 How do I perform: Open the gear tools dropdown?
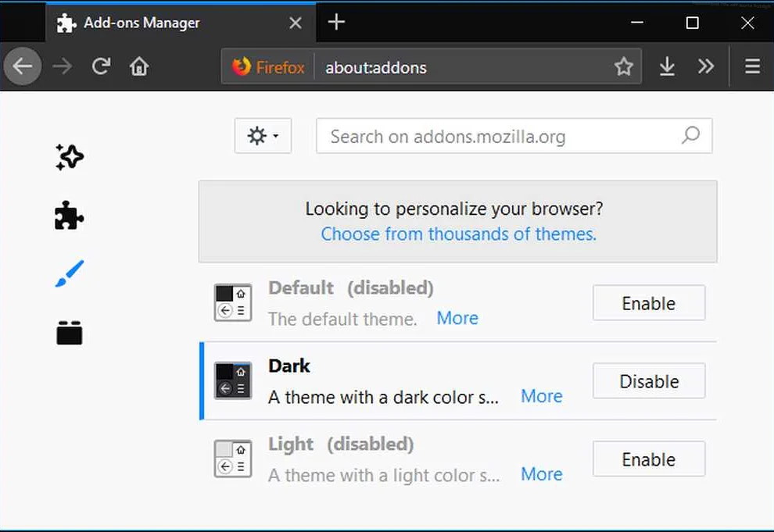263,137
